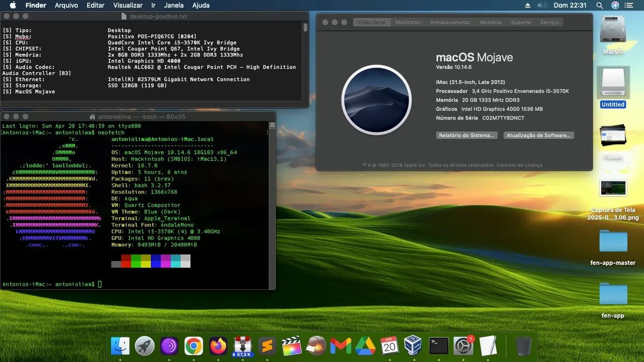Click the blue block in neofetch palette
This screenshot has height=362, width=644.
coord(156,261)
